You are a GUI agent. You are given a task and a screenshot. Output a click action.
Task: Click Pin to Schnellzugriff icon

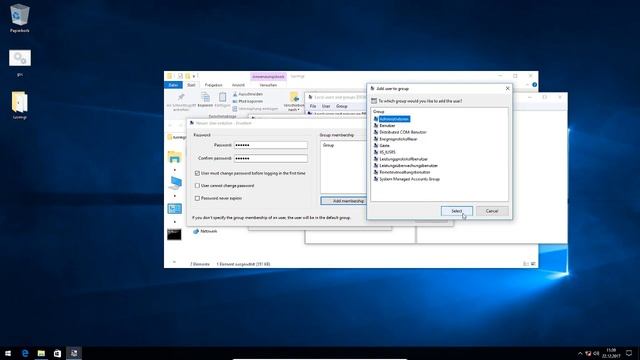pos(181,101)
